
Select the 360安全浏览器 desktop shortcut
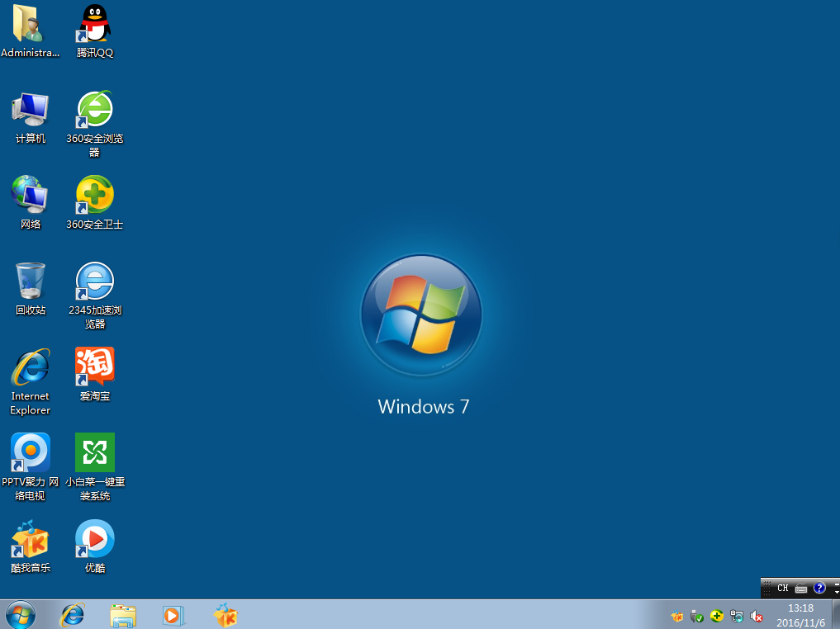pos(95,124)
